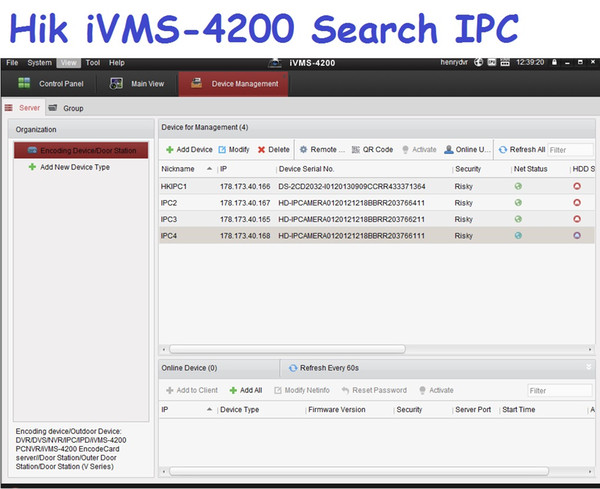Screen dimensions: 600x489
Task: Click the HKIPC1 net status icon
Action: [518, 186]
